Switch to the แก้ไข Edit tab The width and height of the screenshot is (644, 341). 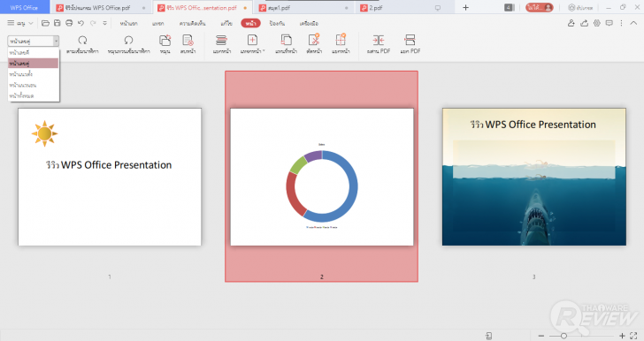[x=226, y=23]
